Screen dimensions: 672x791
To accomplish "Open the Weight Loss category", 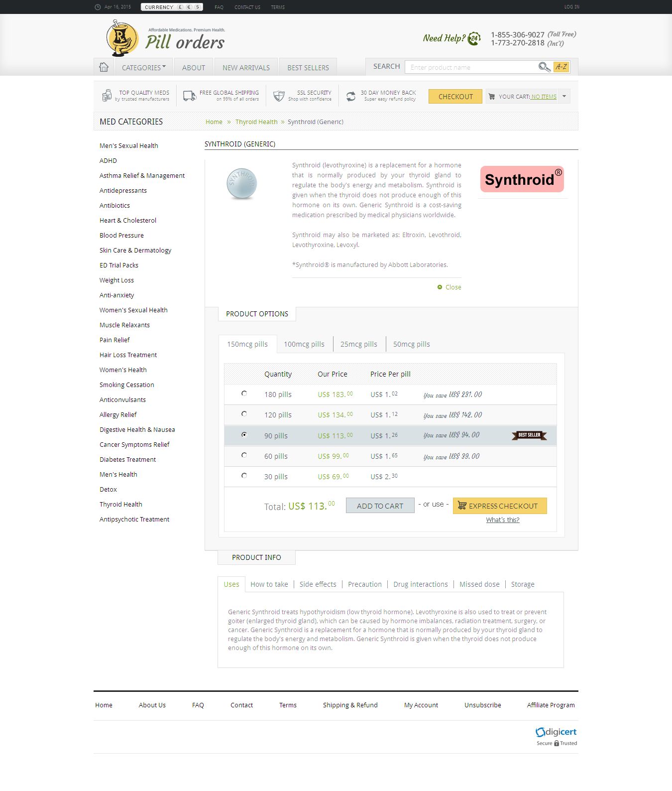I will click(x=116, y=280).
